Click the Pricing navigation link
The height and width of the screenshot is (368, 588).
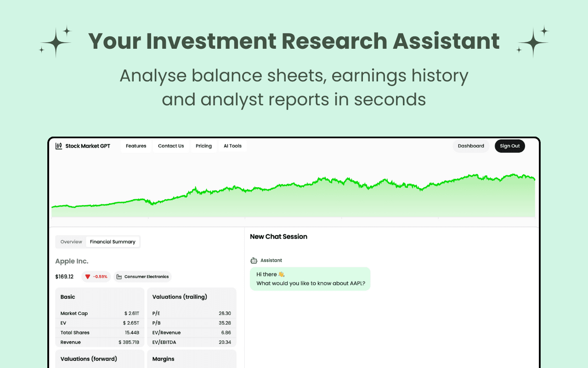[x=204, y=146]
